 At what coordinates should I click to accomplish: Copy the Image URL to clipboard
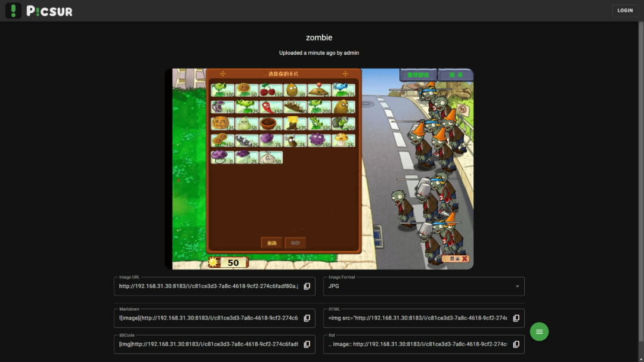(307, 286)
